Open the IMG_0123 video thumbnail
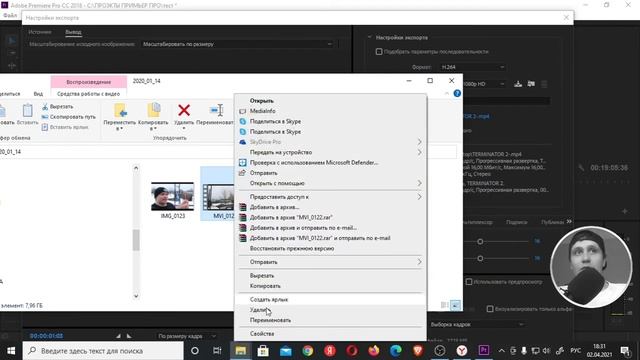Image resolution: width=640 pixels, height=360 pixels. 172,196
